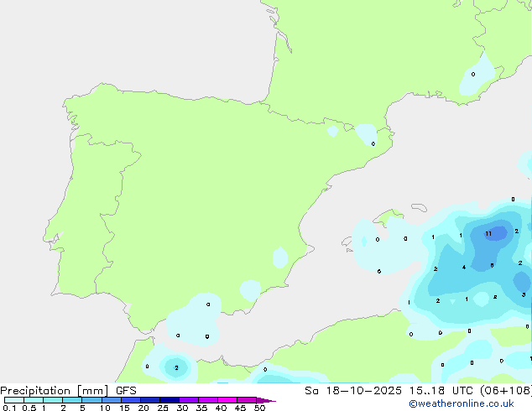Screen dimensions: 532x411
Task: Pick the 35–40 mm legend swatch
Action: pyautogui.click(x=208, y=400)
